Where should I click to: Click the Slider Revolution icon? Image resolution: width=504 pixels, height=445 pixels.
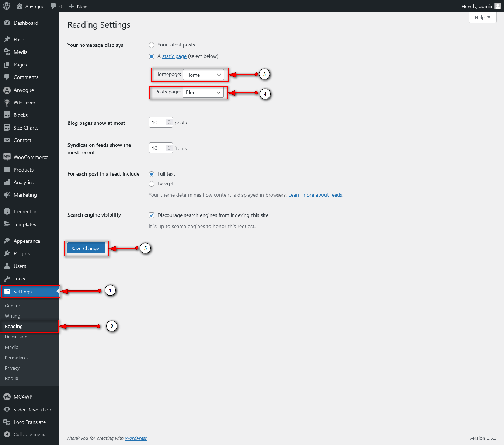(7, 410)
